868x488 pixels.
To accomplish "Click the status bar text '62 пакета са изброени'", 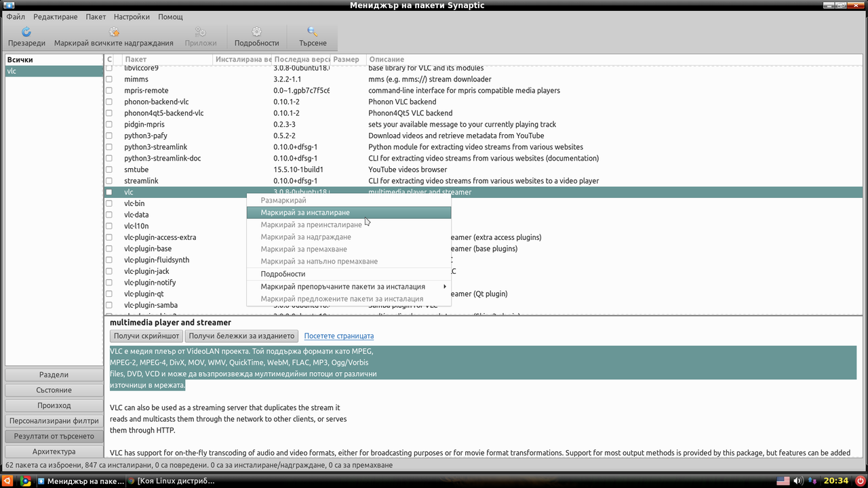I will coord(44,466).
